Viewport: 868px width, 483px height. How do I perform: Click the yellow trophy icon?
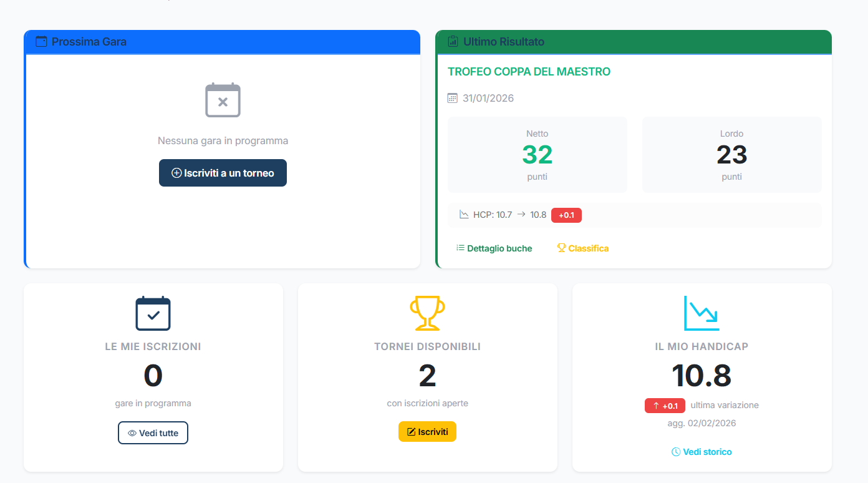click(427, 313)
